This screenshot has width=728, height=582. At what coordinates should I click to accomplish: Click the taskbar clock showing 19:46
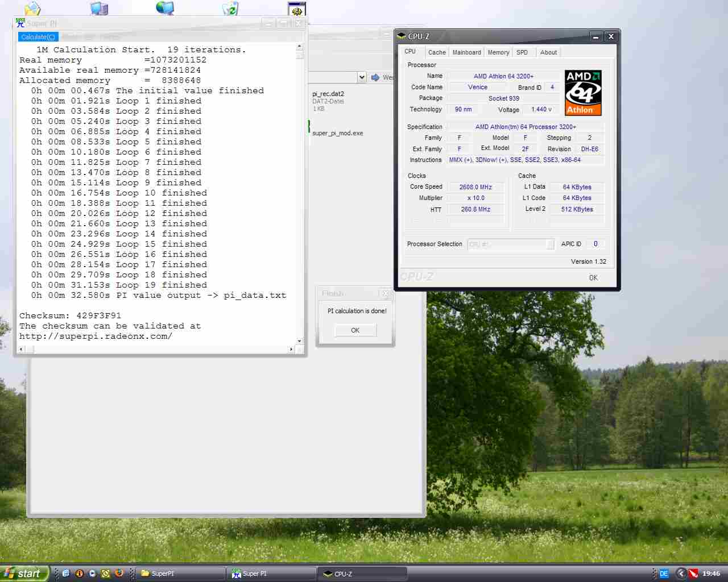pos(711,573)
